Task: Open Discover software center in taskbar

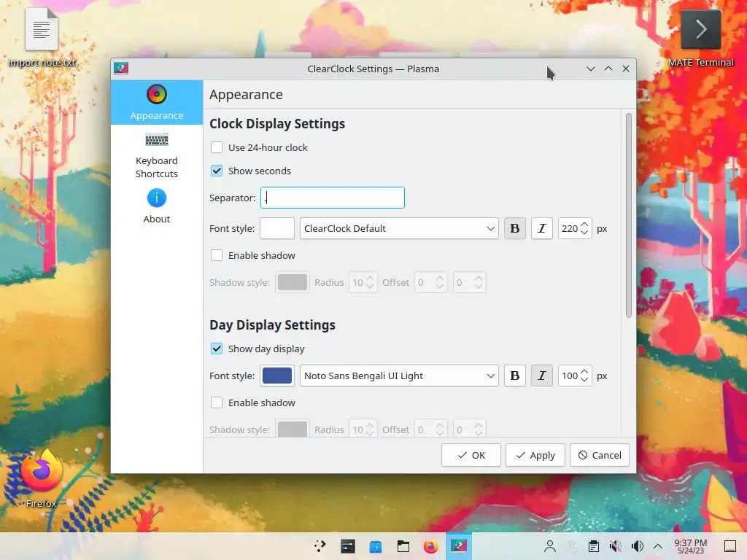Action: (376, 546)
